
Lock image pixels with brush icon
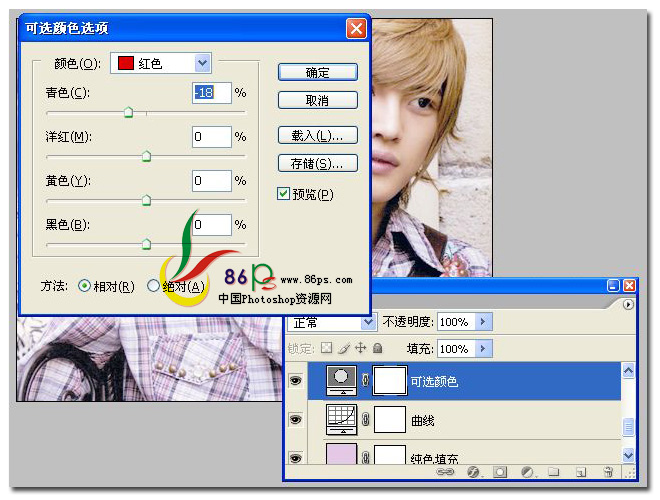(x=344, y=348)
